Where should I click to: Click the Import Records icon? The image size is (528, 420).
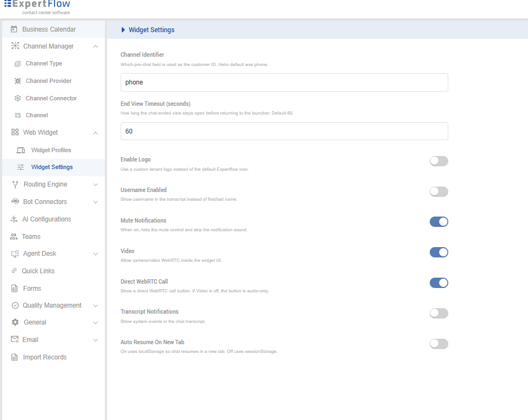[x=15, y=357]
